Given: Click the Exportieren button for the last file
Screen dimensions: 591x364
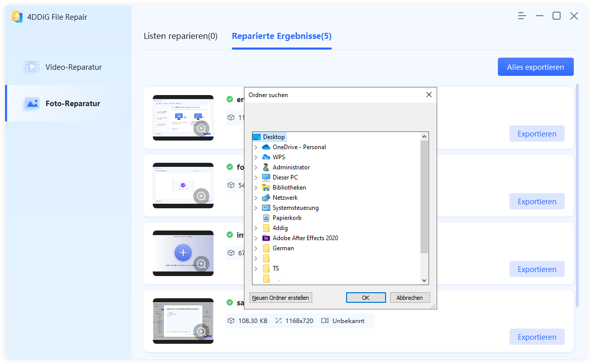Looking at the screenshot, I should pos(536,337).
